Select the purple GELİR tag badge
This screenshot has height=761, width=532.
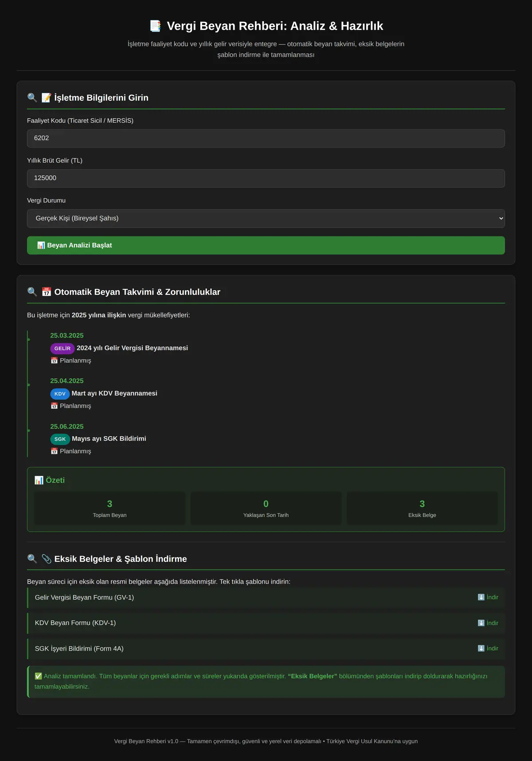pyautogui.click(x=63, y=349)
